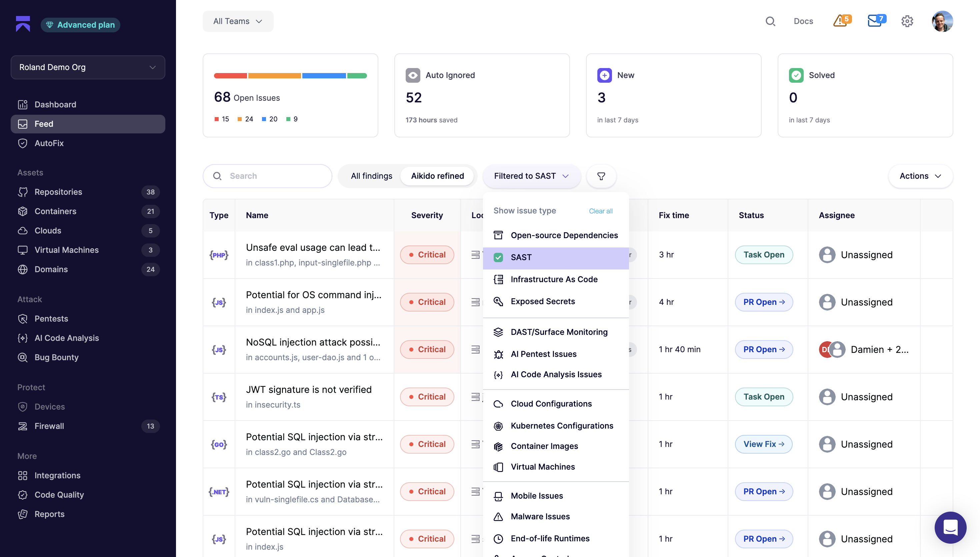Open the filter funnel icon button

[x=601, y=176]
